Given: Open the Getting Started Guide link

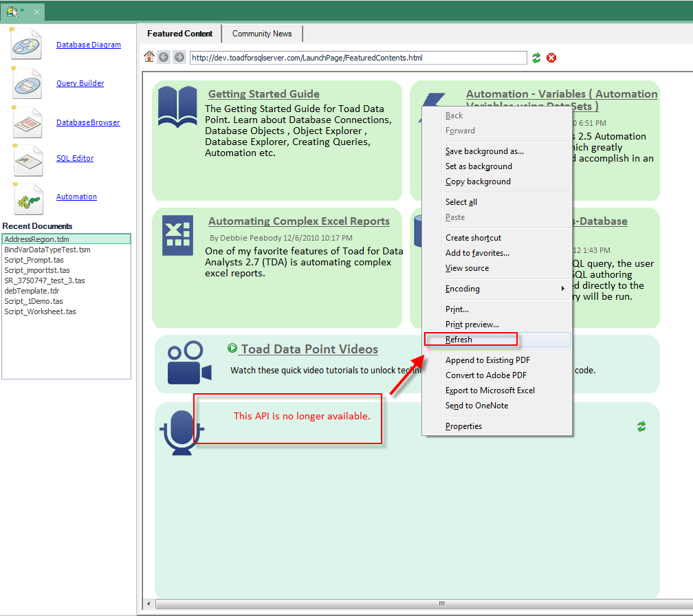Looking at the screenshot, I should pyautogui.click(x=264, y=93).
